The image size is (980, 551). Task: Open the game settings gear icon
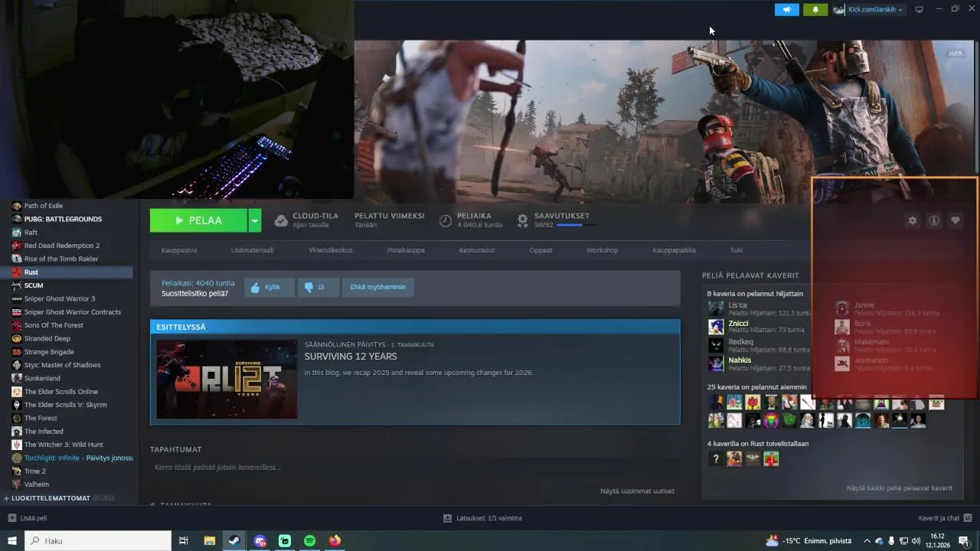(912, 220)
